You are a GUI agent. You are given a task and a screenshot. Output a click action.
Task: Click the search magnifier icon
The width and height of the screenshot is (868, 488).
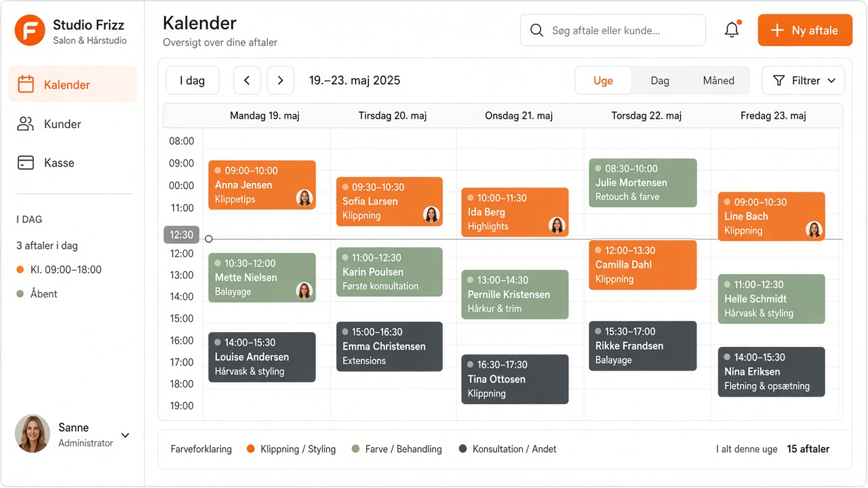[x=536, y=30]
